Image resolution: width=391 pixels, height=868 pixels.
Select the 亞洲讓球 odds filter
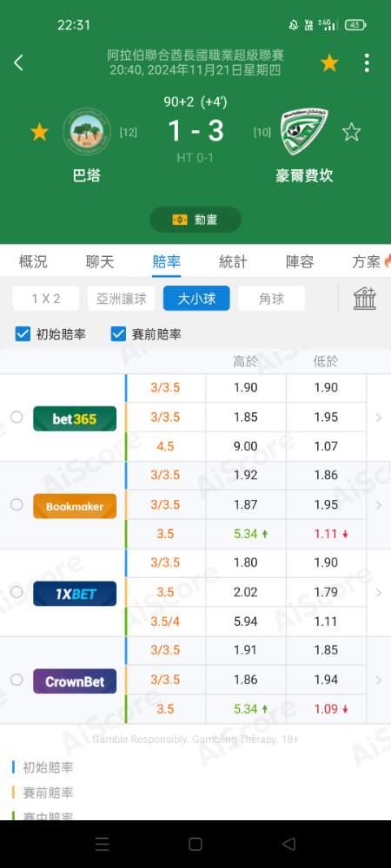(x=122, y=299)
